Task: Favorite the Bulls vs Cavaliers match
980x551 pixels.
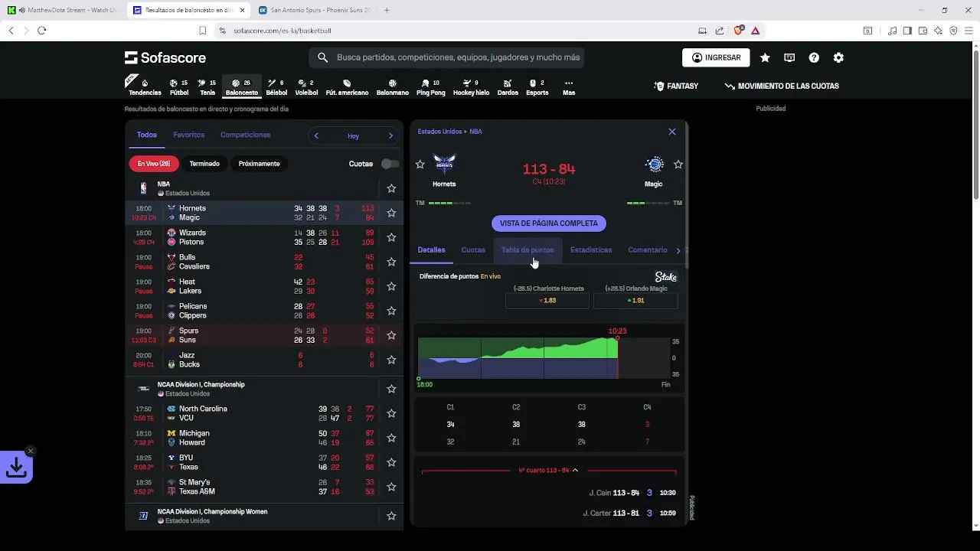Action: coord(391,262)
